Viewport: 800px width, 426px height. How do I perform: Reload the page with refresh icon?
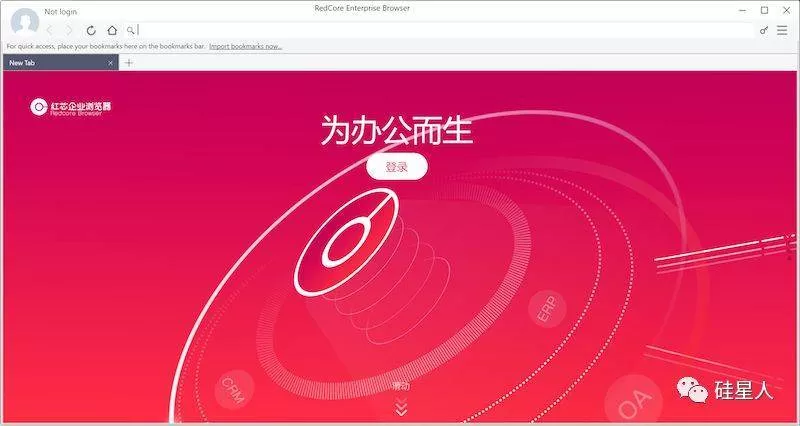coord(91,31)
